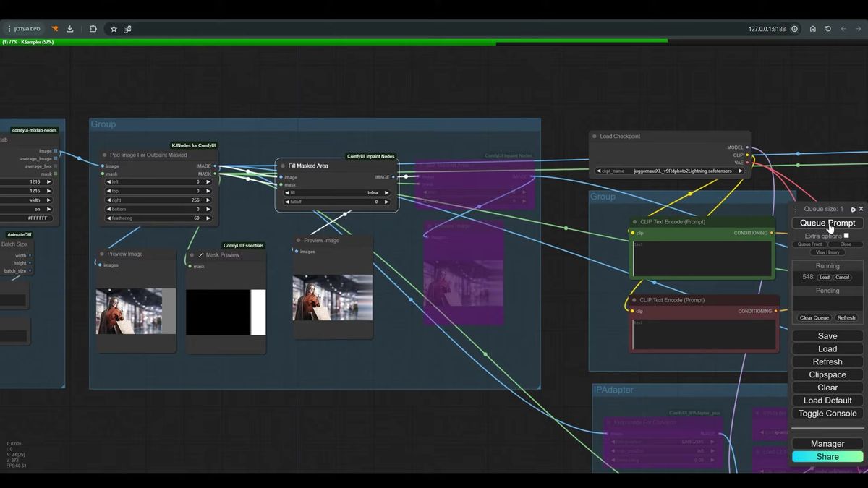
Task: Increase the falloff value arrow
Action: (386, 202)
